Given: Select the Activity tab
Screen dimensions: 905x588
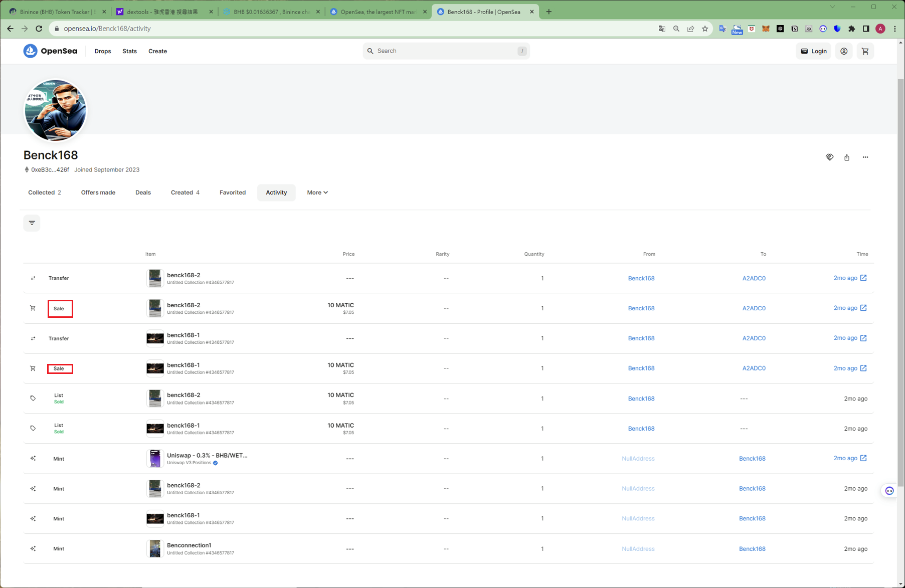Looking at the screenshot, I should [x=276, y=192].
